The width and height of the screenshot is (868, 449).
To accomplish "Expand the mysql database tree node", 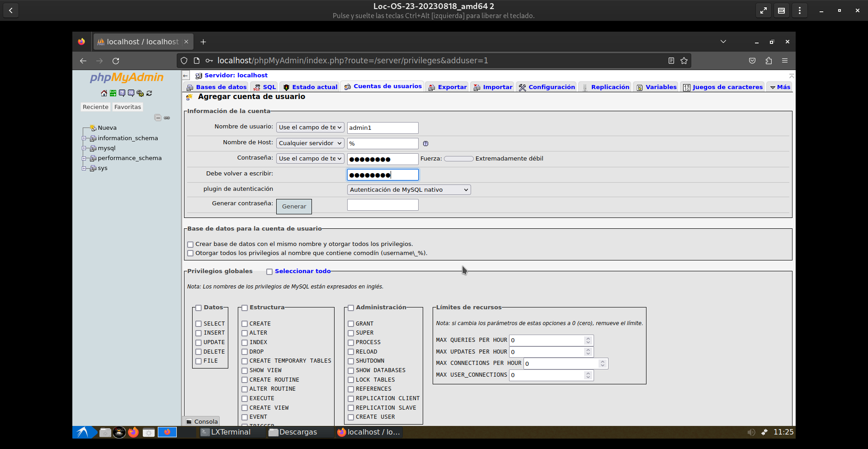I will click(84, 148).
